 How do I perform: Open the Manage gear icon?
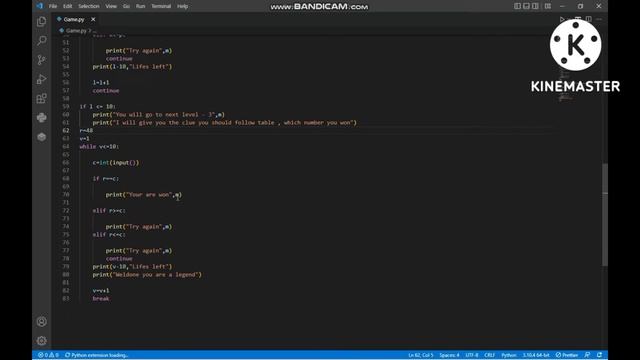[42, 340]
